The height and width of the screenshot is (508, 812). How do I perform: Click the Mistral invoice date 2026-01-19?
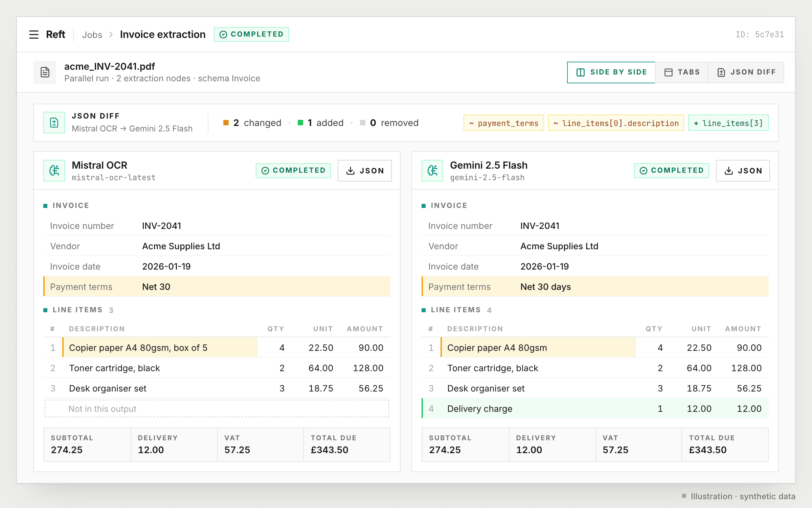click(166, 267)
